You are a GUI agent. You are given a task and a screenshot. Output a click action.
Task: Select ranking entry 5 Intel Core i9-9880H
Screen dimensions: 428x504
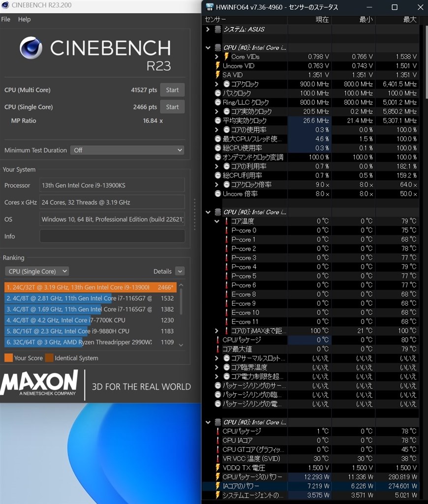pyautogui.click(x=91, y=331)
